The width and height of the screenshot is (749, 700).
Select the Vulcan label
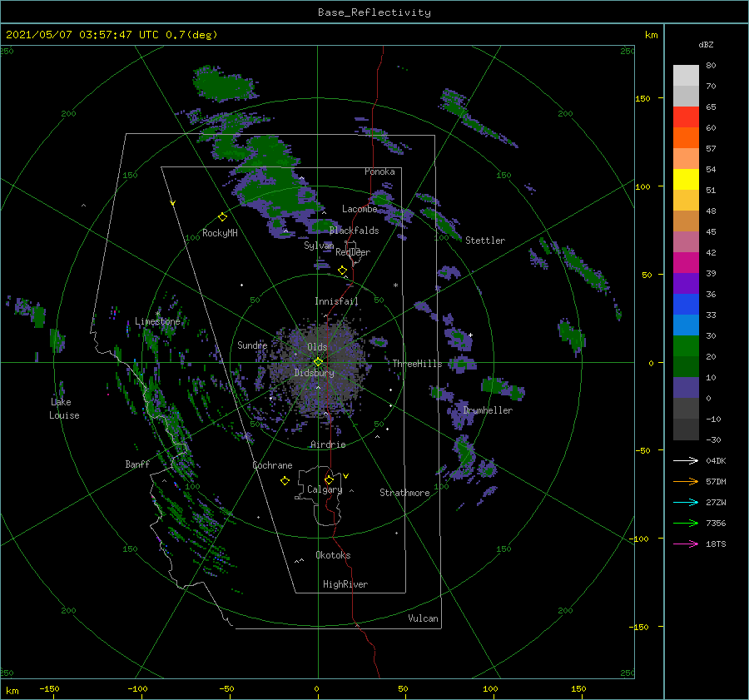pos(424,618)
